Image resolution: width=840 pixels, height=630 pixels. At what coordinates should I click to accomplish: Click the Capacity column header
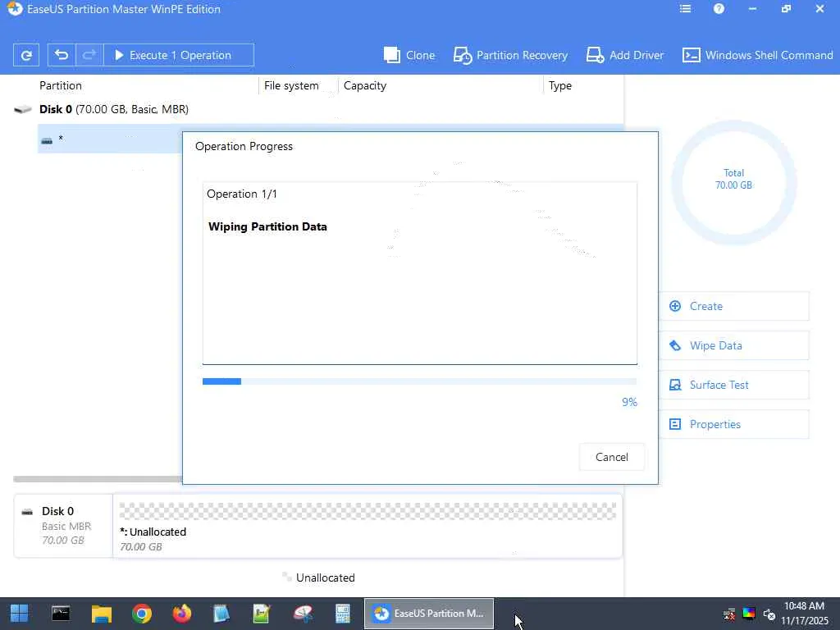coord(365,85)
